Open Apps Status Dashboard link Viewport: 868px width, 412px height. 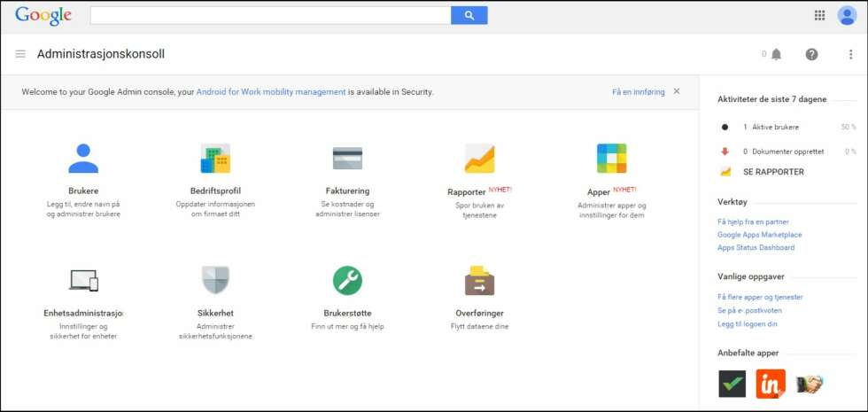pyautogui.click(x=756, y=247)
